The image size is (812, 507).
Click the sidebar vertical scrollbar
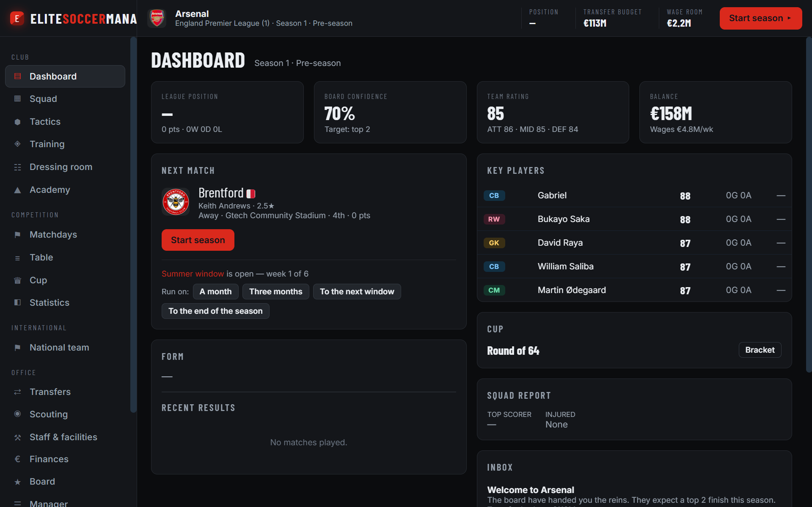coord(133,224)
